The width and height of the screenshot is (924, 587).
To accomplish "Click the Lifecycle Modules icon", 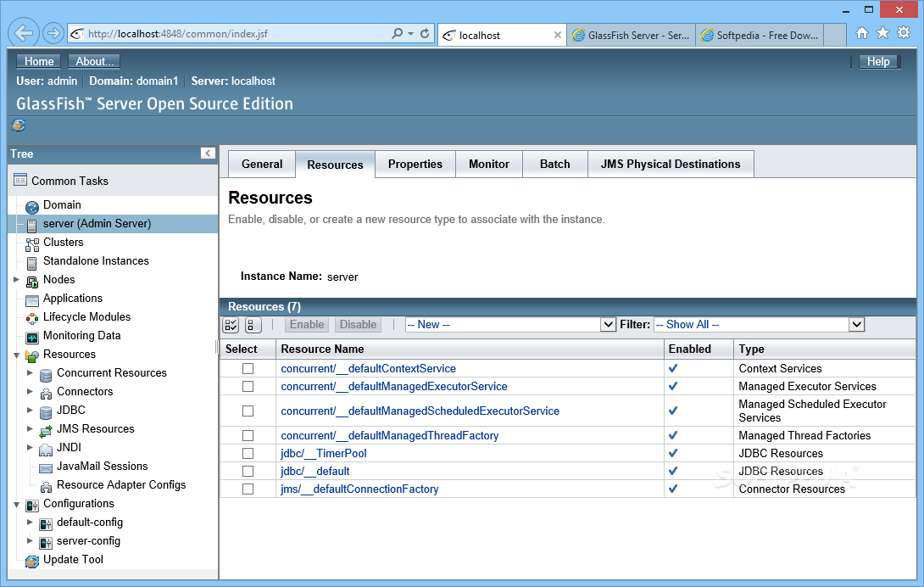I will click(32, 319).
